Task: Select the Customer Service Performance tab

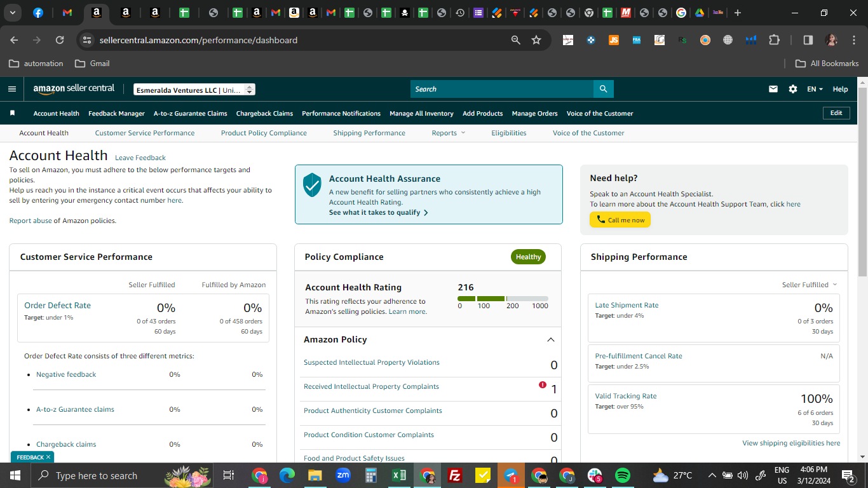Action: [145, 133]
